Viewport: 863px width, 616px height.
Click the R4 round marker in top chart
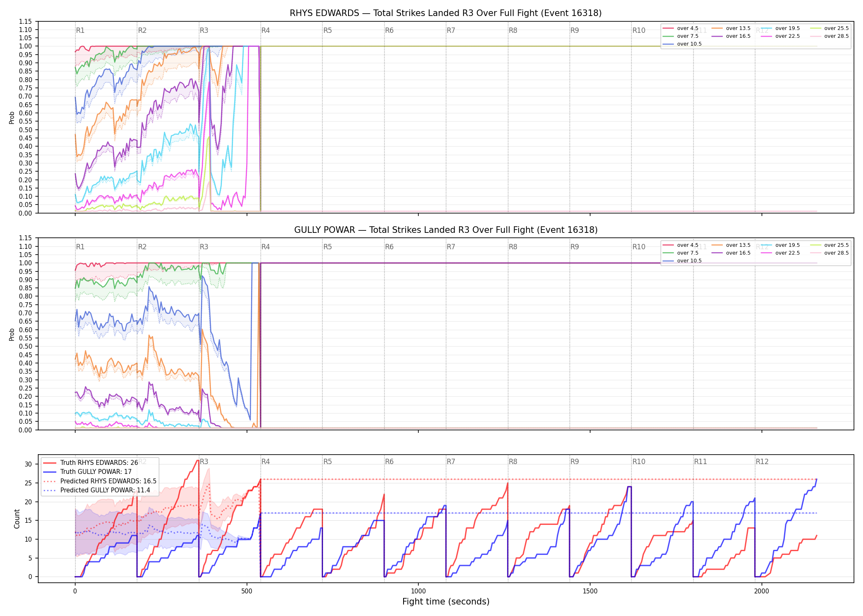[265, 30]
